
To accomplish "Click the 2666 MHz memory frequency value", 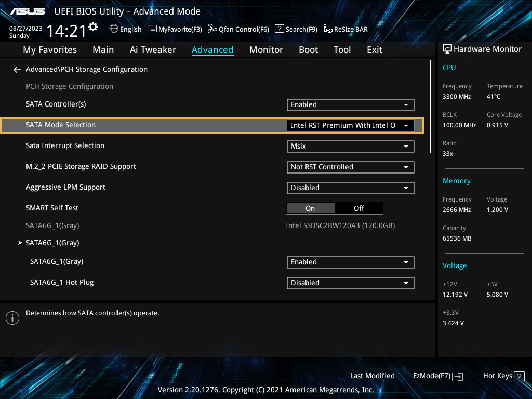I will point(456,210).
